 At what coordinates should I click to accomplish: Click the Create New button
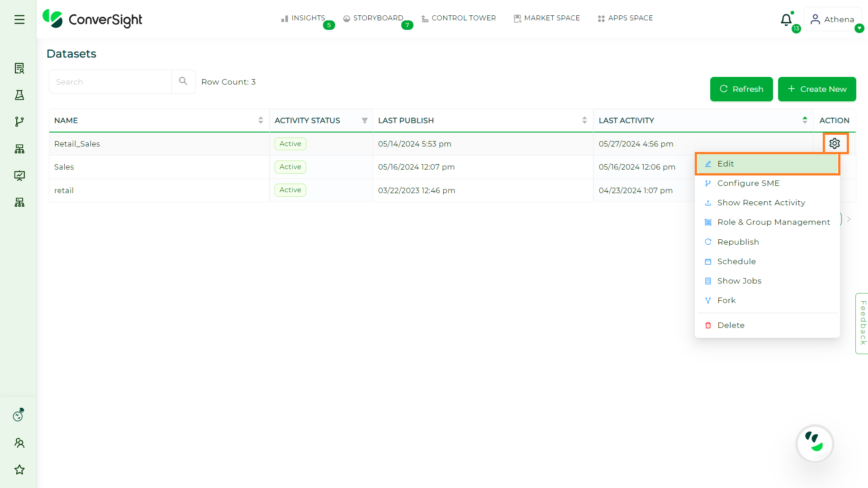pyautogui.click(x=817, y=89)
